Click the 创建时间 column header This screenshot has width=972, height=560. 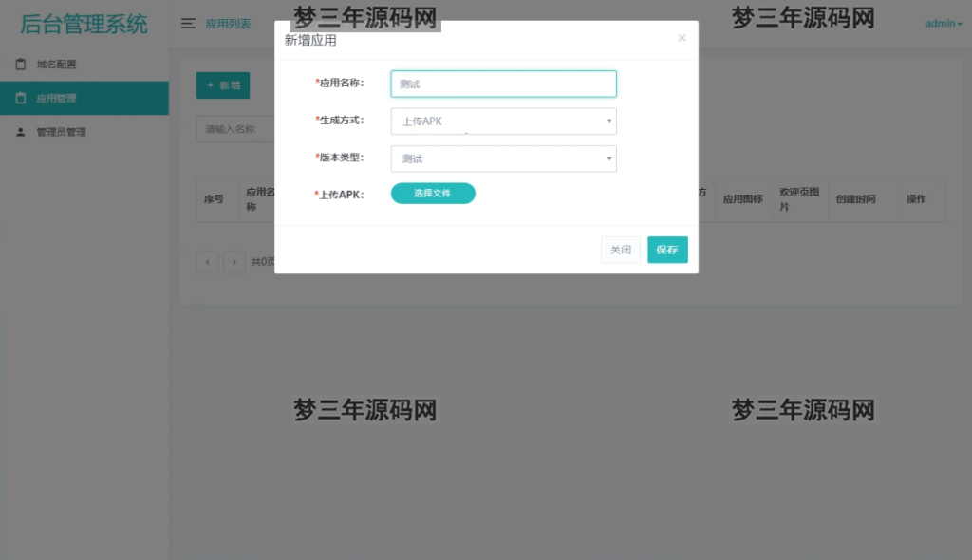point(855,199)
